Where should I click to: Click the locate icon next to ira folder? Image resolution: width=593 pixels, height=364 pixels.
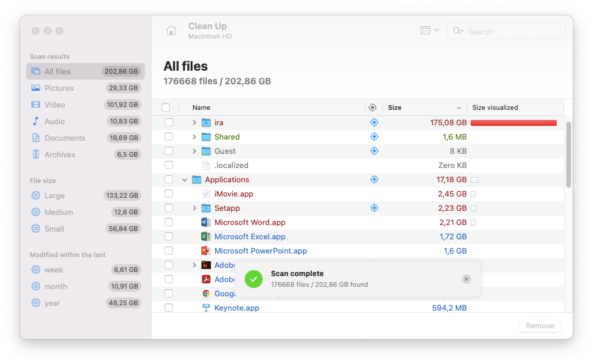click(x=374, y=122)
